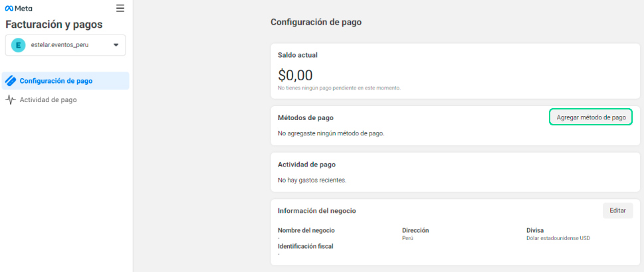Click the Configuración de pago card icon
Image resolution: width=644 pixels, height=272 pixels.
click(11, 81)
